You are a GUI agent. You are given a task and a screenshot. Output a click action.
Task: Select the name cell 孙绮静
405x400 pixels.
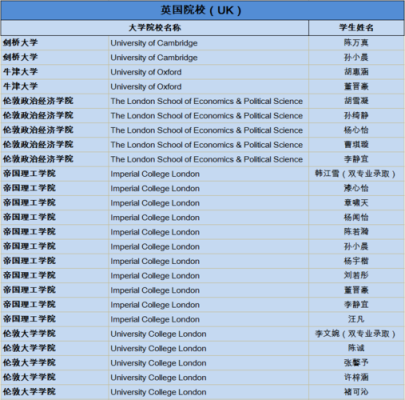coord(356,115)
